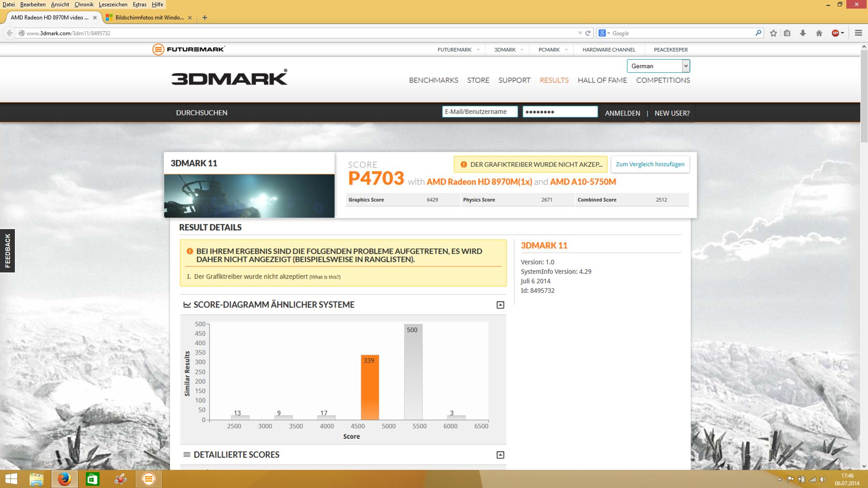Open the Datei menu
The height and width of the screenshot is (488, 868).
coord(9,4)
